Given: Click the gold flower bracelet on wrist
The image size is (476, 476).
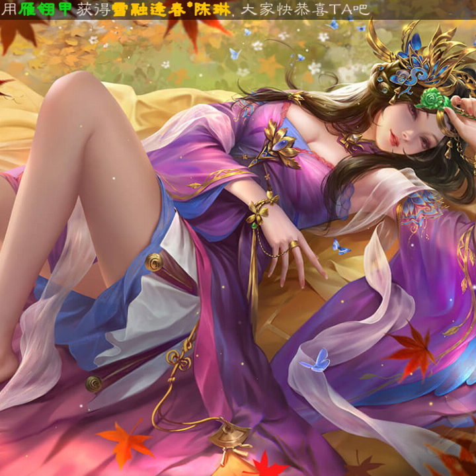Looking at the screenshot, I should point(261,210).
